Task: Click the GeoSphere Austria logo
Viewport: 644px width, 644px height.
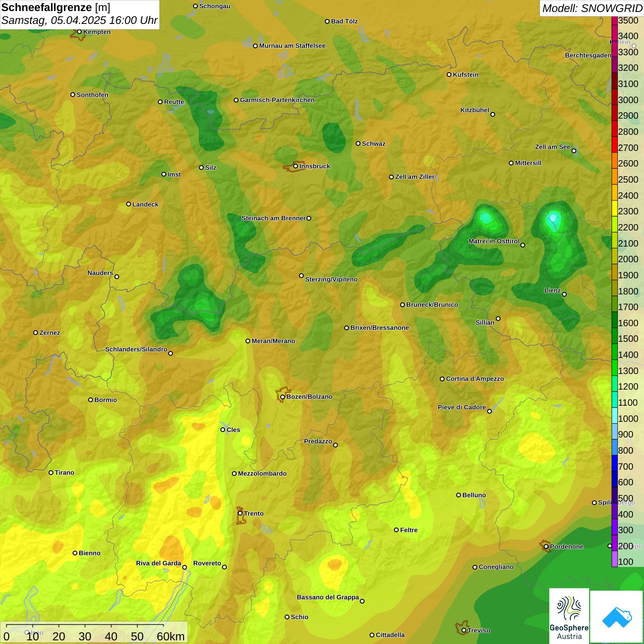Action: 569,615
